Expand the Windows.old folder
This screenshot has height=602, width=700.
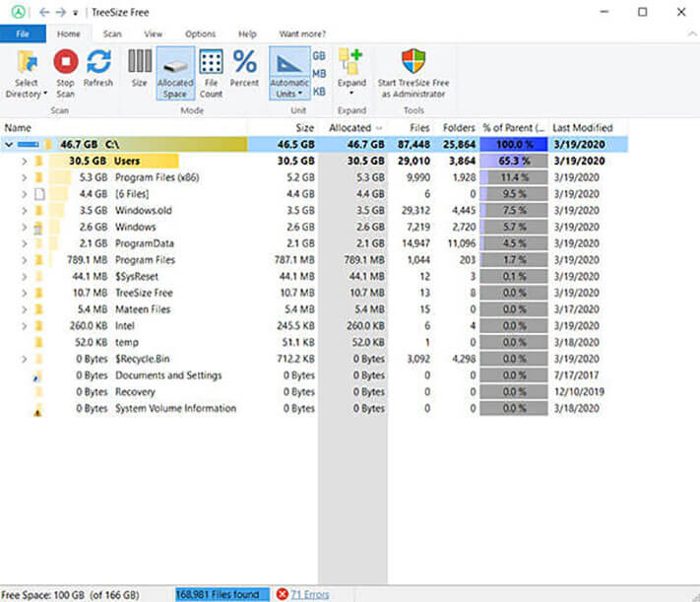point(24,211)
